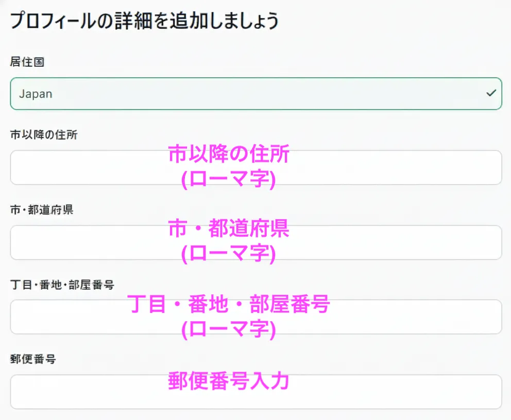Click the 市以降の住所 input field

88,168
